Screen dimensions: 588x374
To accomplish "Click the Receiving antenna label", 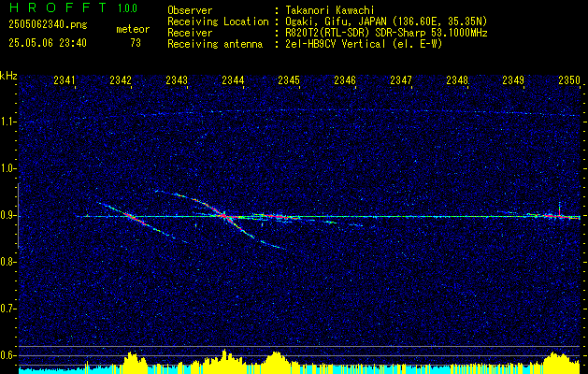I will point(215,44).
